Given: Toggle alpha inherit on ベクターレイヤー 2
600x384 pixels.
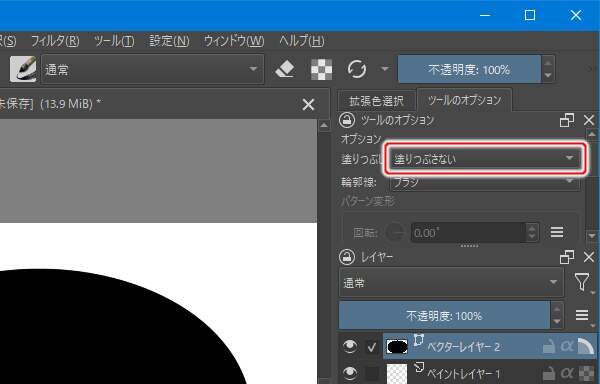Looking at the screenshot, I should click(x=567, y=347).
